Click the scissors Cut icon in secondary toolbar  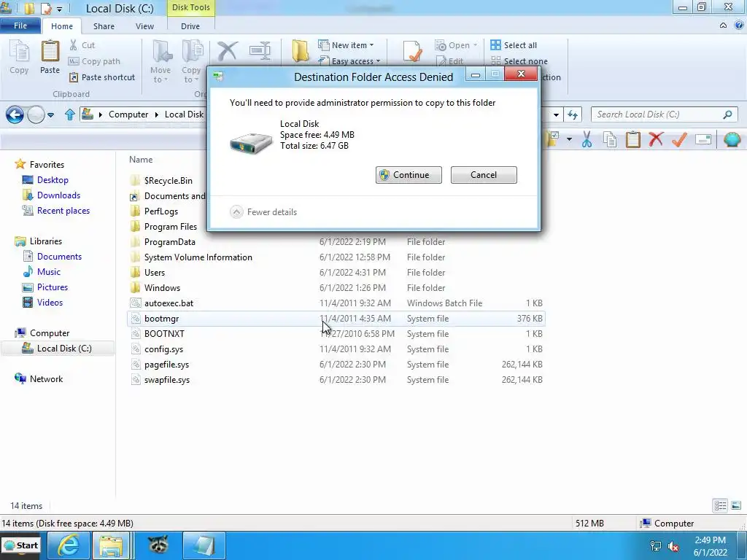click(x=587, y=139)
